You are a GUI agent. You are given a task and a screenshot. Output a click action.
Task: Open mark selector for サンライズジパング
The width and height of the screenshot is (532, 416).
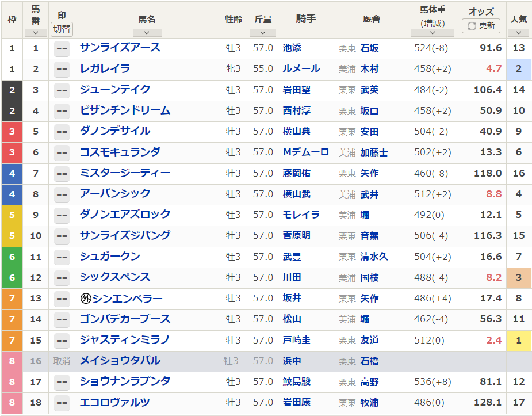62,236
